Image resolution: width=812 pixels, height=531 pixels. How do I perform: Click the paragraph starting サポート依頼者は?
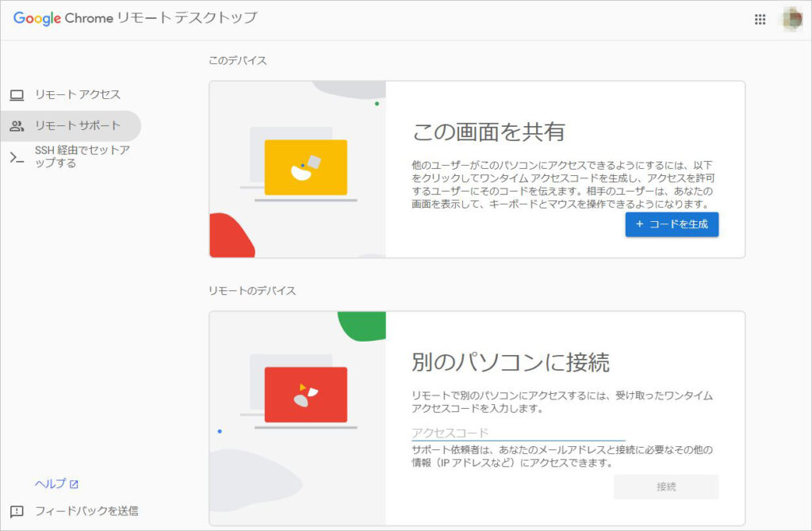point(562,456)
